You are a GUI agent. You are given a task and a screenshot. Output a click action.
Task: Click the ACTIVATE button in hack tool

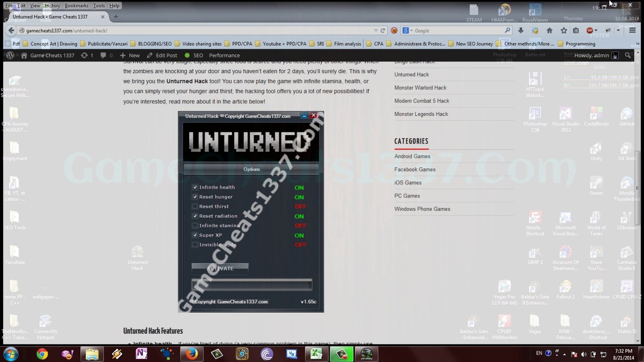(220, 268)
